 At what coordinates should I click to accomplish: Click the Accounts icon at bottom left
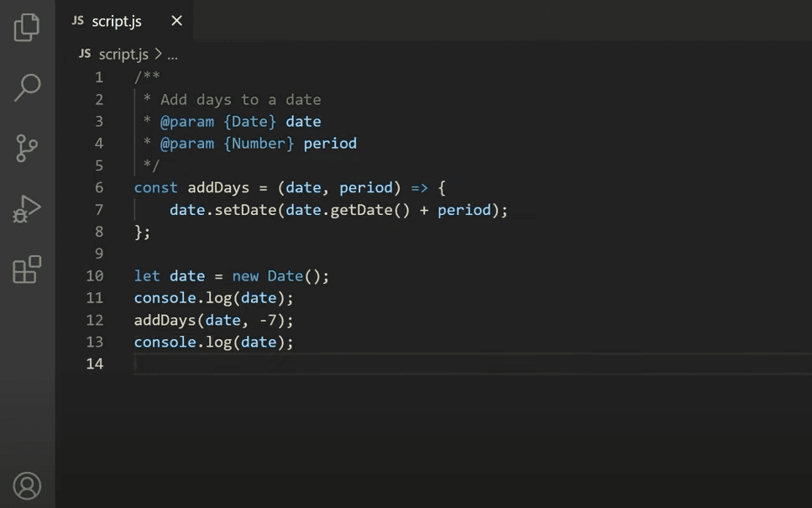(27, 485)
